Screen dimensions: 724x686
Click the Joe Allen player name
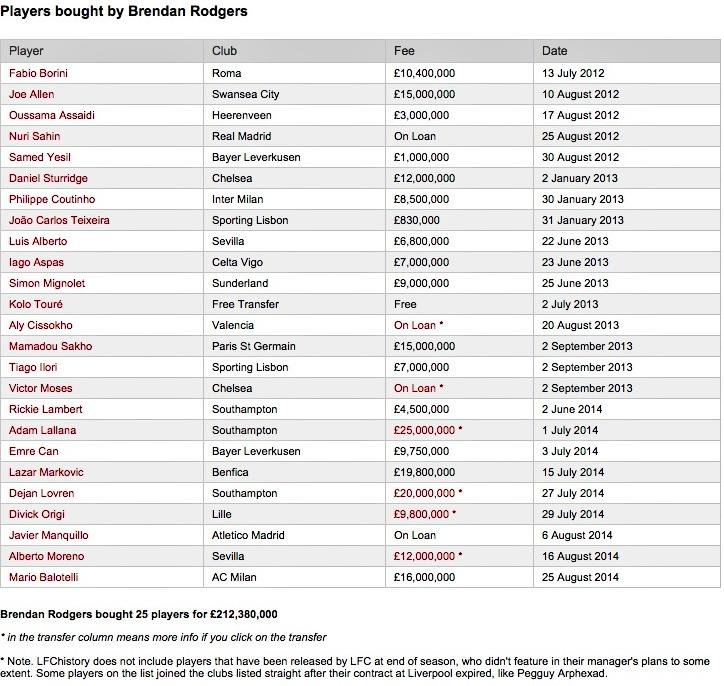tap(31, 94)
